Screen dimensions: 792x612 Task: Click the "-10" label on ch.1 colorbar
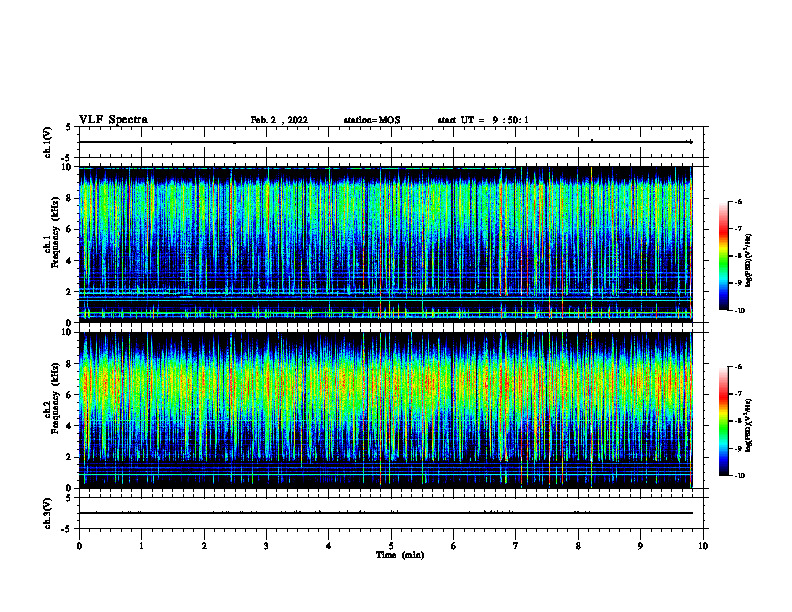pos(739,311)
